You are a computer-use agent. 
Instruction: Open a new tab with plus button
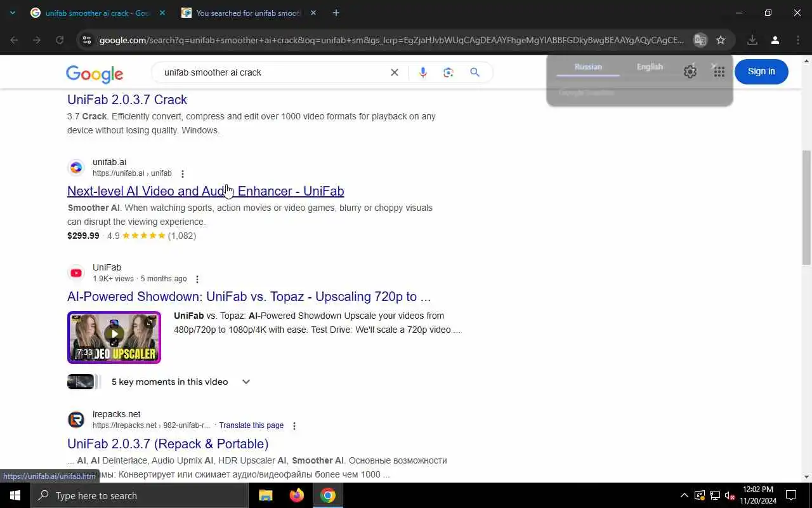[336, 13]
